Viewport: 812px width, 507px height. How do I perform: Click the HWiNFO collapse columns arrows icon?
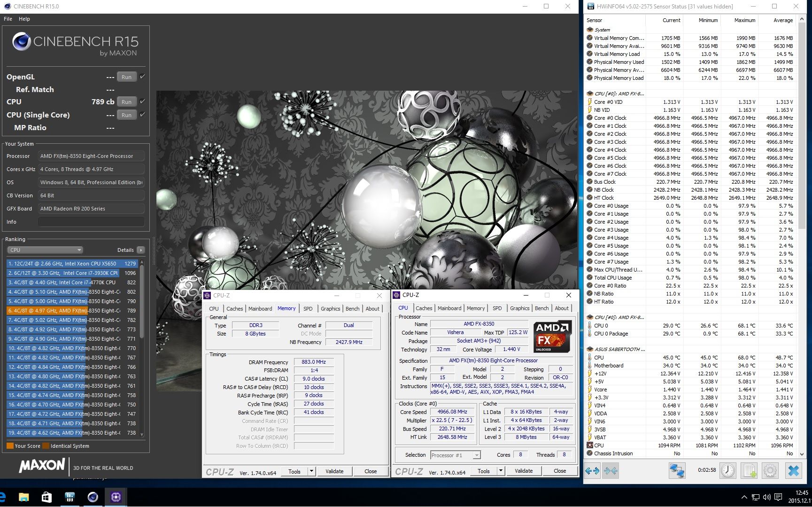tap(611, 471)
